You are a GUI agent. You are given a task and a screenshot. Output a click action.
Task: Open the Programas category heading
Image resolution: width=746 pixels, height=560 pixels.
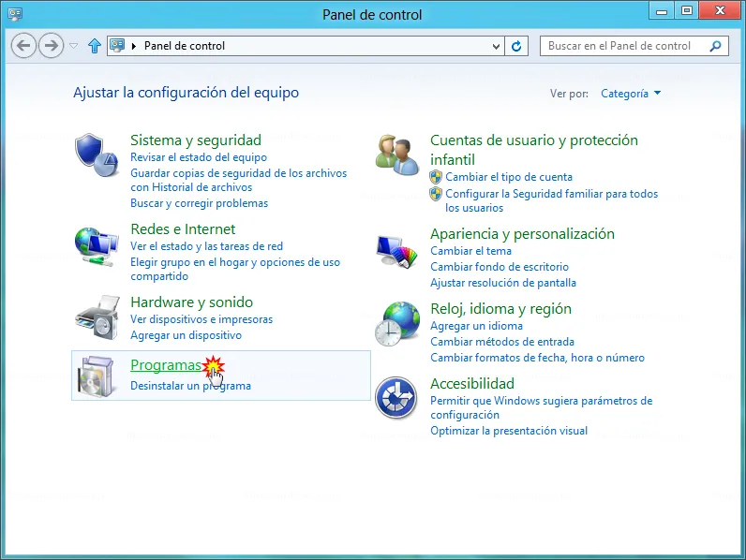(166, 365)
